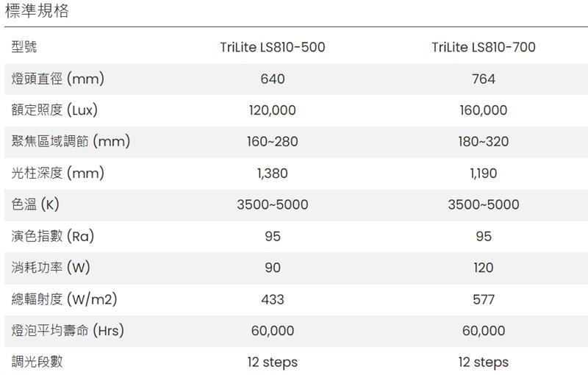The image size is (588, 375).
Task: Select the 聚焦區域調節 (mm) label
Action: [71, 142]
